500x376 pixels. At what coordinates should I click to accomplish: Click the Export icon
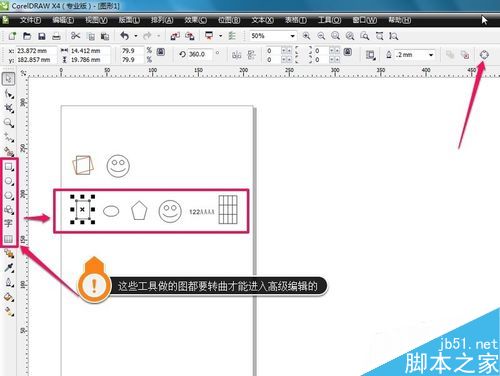(x=190, y=36)
